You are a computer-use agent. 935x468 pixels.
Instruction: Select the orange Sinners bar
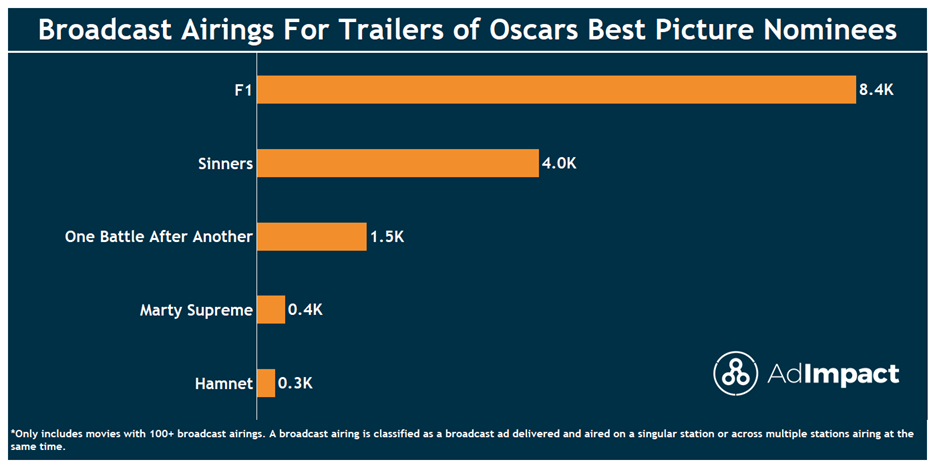397,164
